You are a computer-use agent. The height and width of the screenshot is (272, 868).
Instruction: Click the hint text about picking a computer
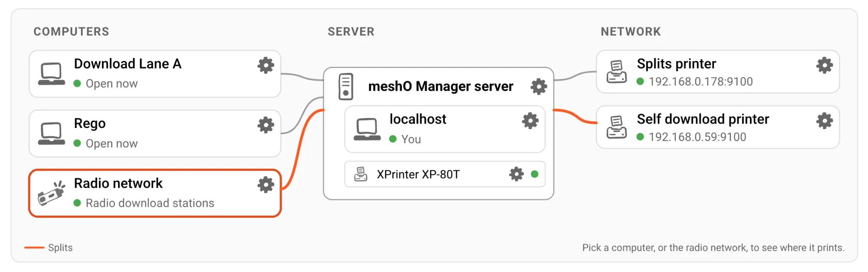(x=713, y=248)
